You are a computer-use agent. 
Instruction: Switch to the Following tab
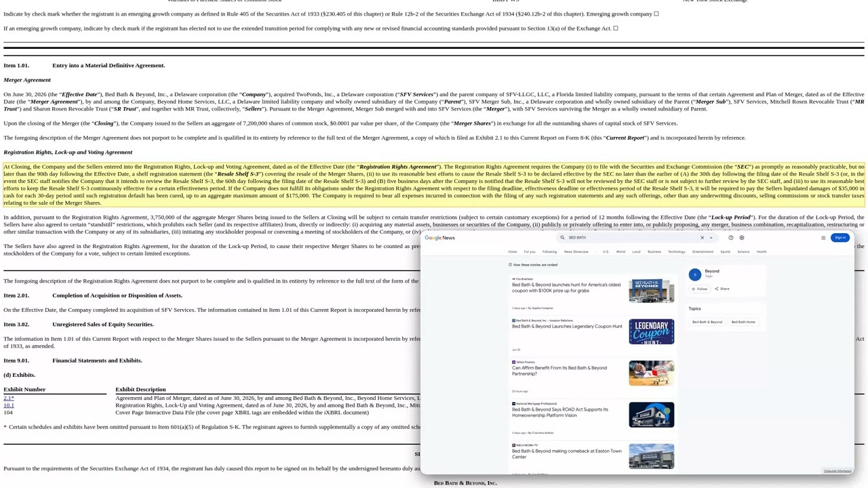[x=549, y=251]
